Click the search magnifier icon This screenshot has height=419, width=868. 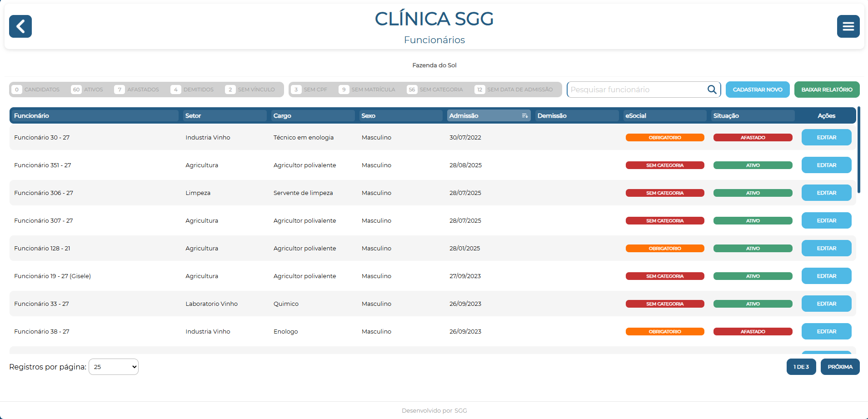coord(712,90)
